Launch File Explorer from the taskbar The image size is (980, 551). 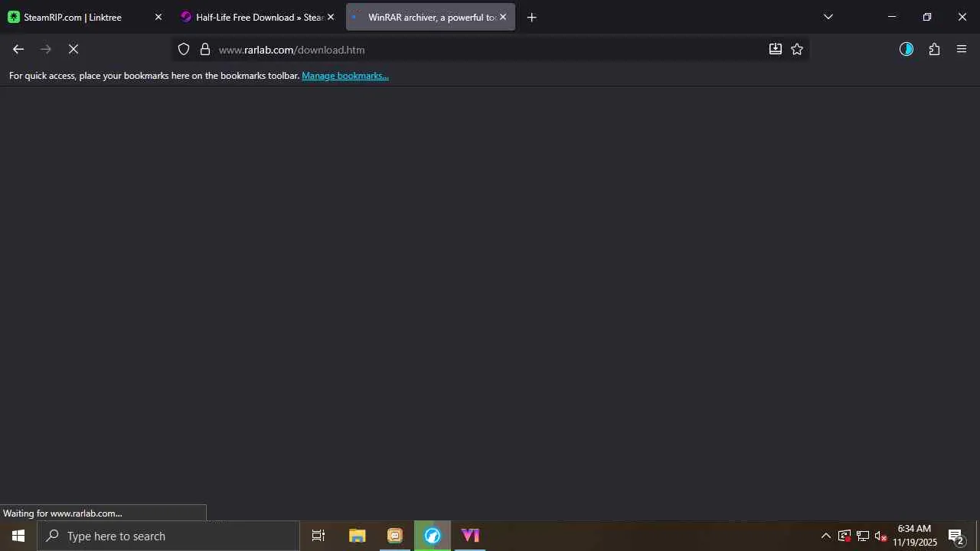[x=358, y=536]
